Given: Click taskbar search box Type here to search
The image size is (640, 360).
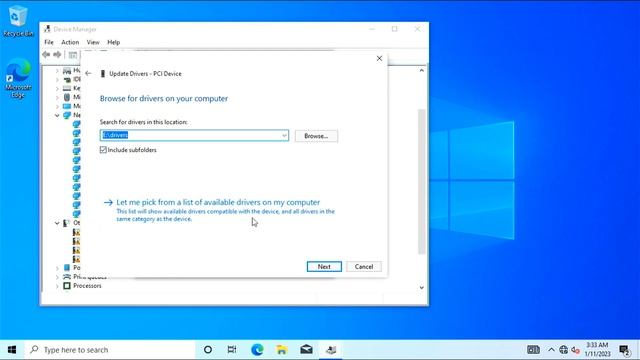Looking at the screenshot, I should click(109, 350).
